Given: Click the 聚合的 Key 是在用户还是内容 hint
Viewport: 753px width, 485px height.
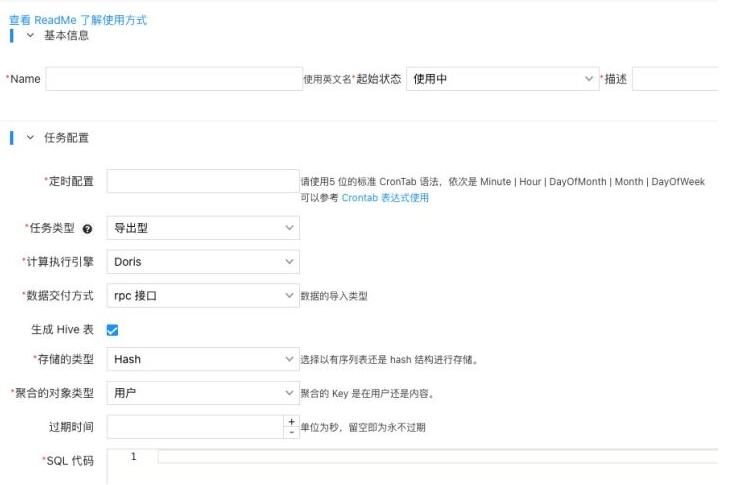Looking at the screenshot, I should click(x=368, y=394).
